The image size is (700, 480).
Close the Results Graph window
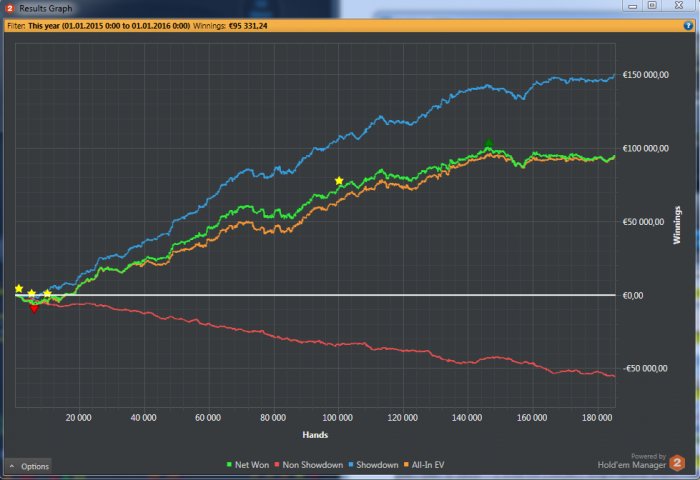(x=679, y=6)
